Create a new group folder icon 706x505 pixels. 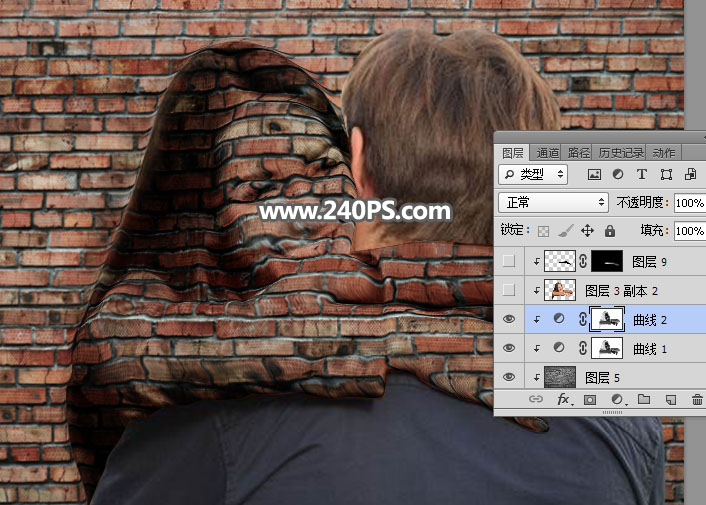644,399
